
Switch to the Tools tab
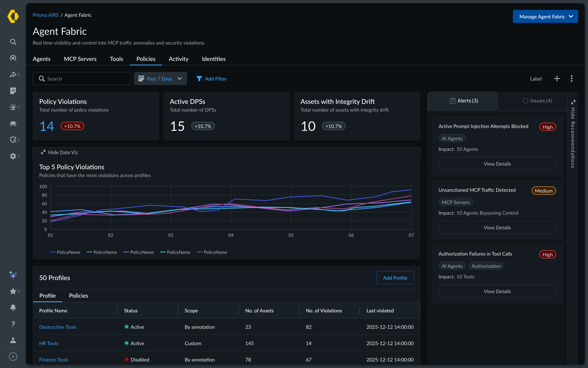116,59
